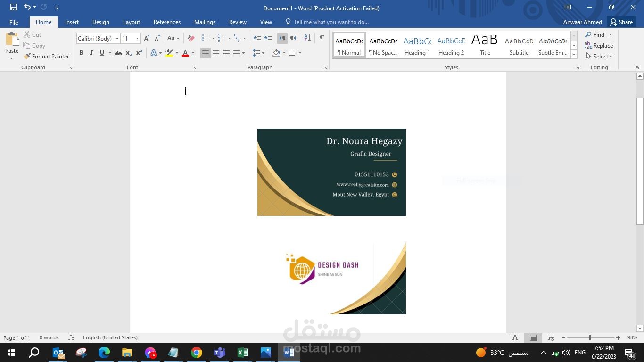Switch to the Insert tab
The width and height of the screenshot is (644, 362).
(72, 22)
